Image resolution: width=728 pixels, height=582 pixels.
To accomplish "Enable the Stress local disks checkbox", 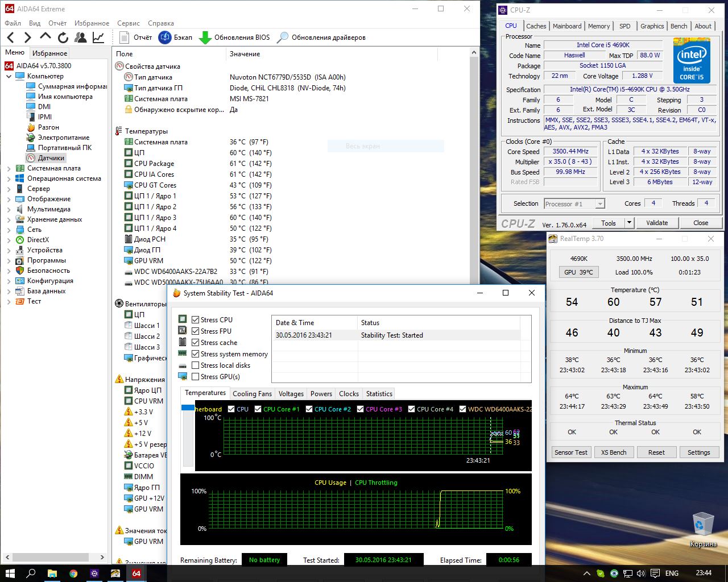I will tap(196, 365).
